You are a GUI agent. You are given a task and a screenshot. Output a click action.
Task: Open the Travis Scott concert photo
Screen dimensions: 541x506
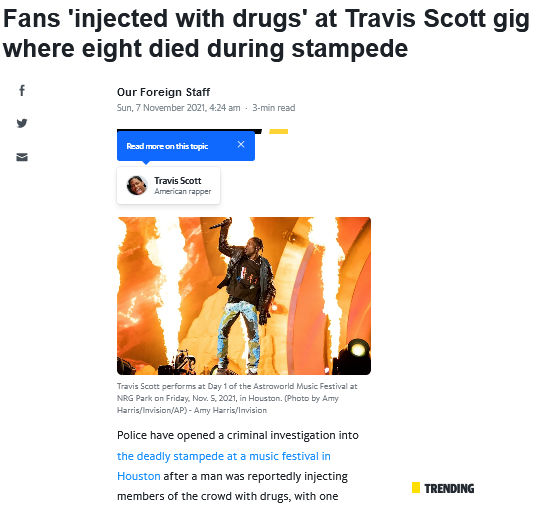click(244, 296)
